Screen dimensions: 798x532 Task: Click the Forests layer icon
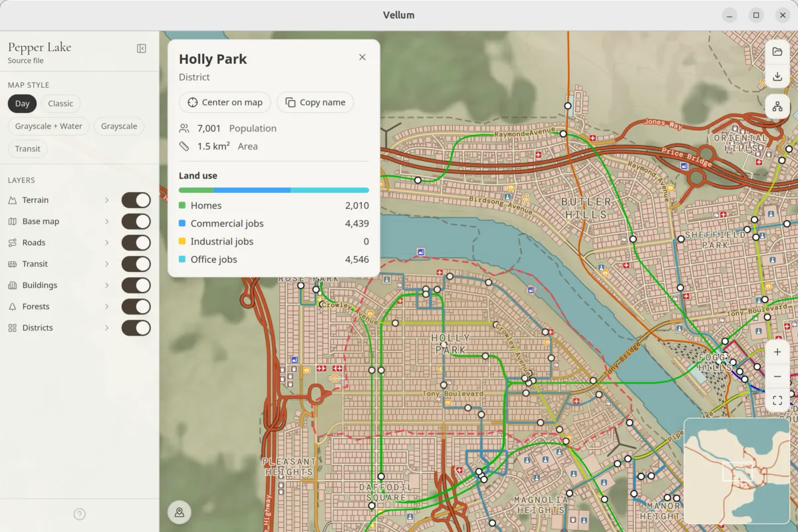coord(12,307)
